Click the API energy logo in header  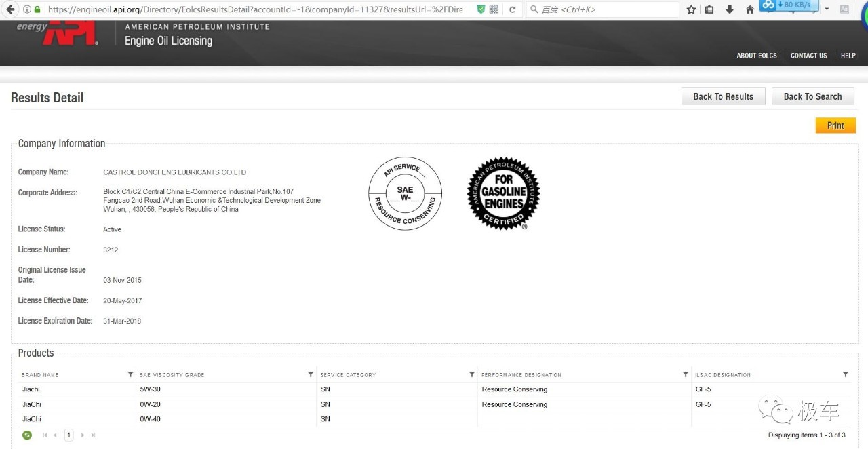(x=58, y=34)
